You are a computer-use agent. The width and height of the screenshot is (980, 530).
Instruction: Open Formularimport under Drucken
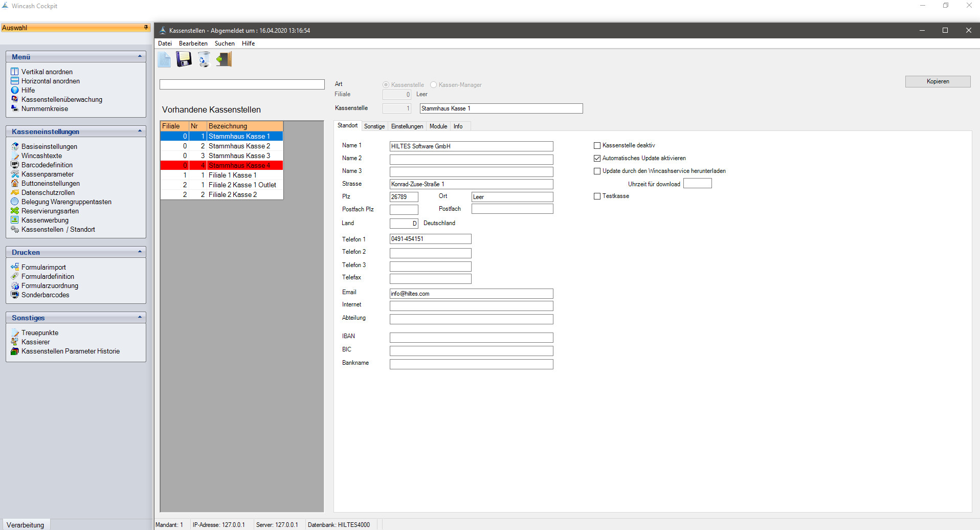click(43, 268)
